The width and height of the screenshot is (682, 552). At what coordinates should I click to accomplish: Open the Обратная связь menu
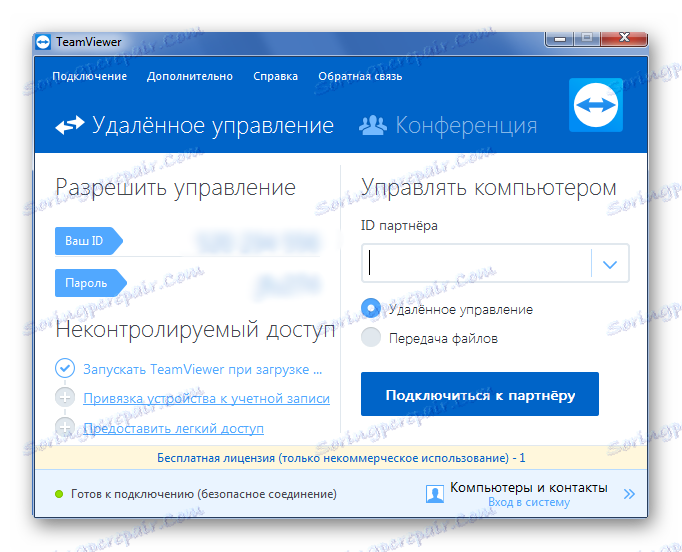click(360, 76)
